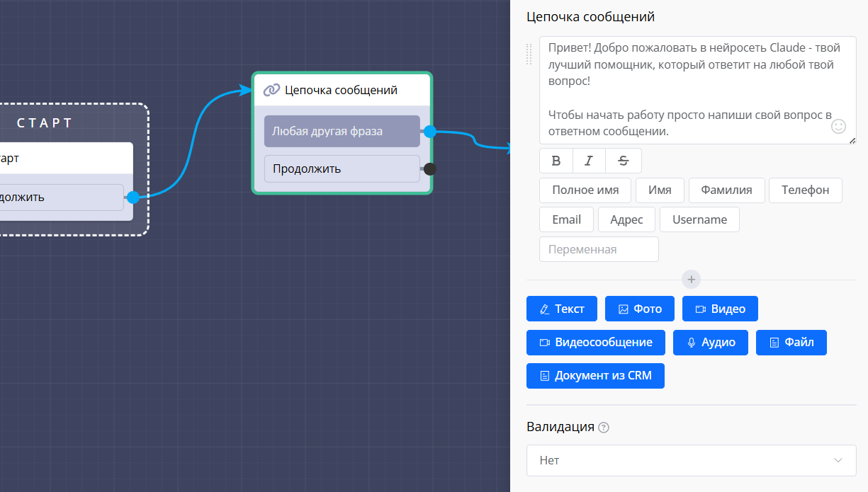
Task: Grab the message drag handle dots
Action: [x=529, y=54]
